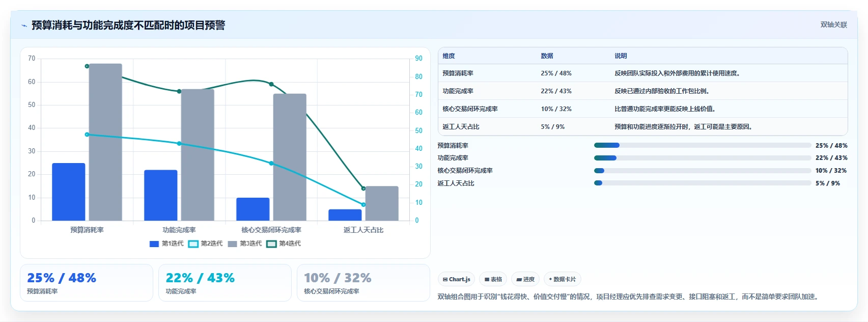Click the description 反映团队实际投入和外部费用的累计使用速度
This screenshot has width=868, height=322.
(x=677, y=73)
